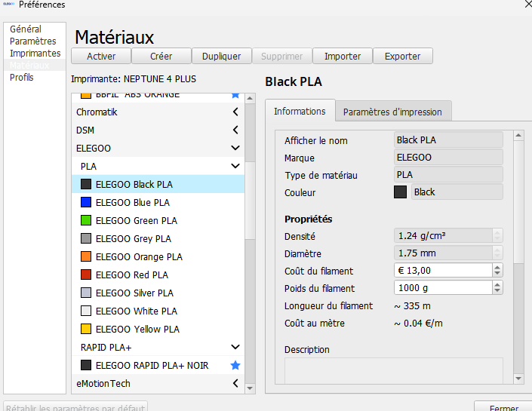
Task: Click the ELEGOO logo icon in title bar
Action: [x=8, y=4]
